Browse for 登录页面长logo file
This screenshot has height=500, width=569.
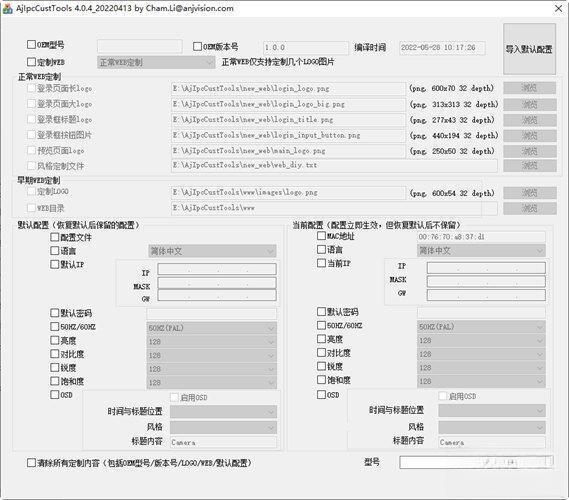(529, 88)
